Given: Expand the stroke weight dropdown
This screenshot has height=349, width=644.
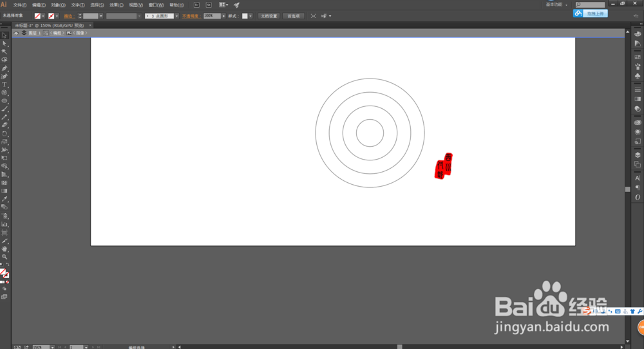Looking at the screenshot, I should (101, 16).
